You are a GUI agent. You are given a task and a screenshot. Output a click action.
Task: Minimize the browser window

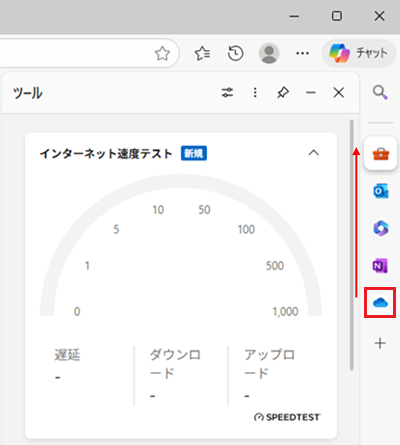294,16
